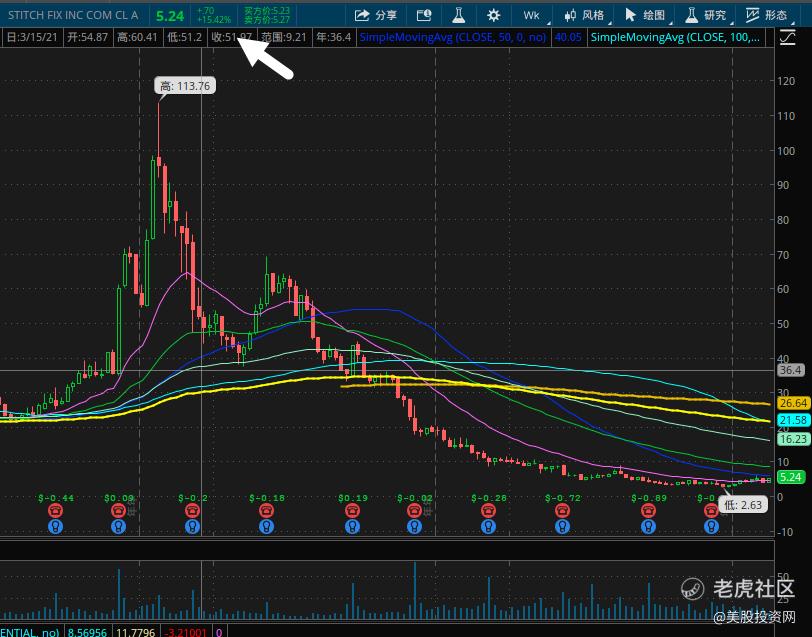Click the $-0.72 earnings value
The image size is (812, 637).
click(x=563, y=498)
